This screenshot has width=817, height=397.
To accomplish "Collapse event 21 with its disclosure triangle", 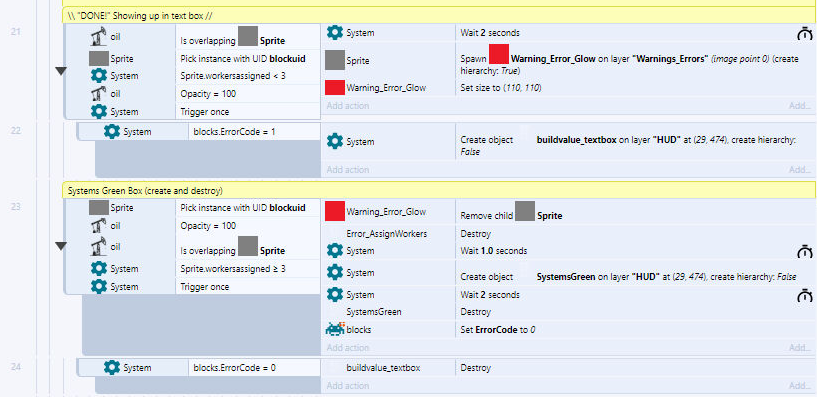I will (61, 71).
